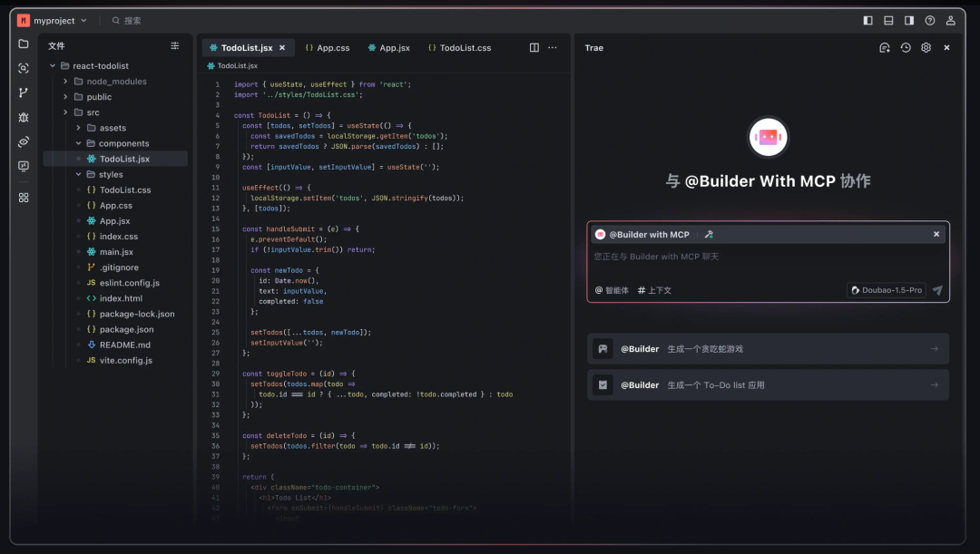
Task: Click the Trae robot avatar
Action: click(x=769, y=137)
